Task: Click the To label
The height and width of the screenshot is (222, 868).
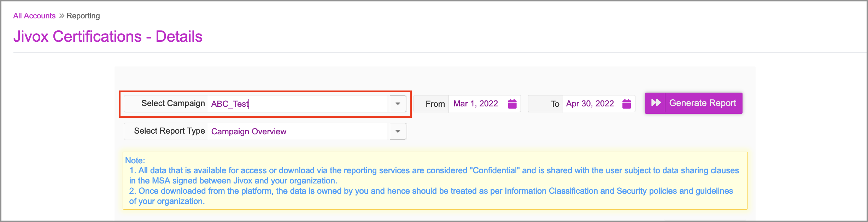Action: tap(555, 104)
